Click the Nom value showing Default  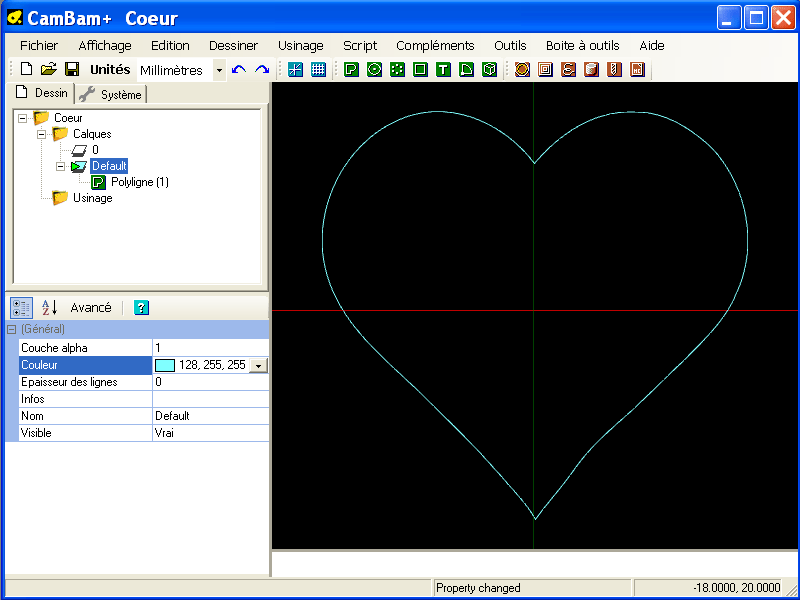pyautogui.click(x=211, y=416)
